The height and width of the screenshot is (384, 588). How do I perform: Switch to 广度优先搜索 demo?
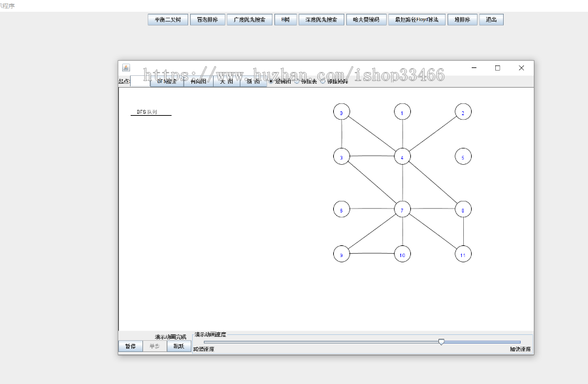[250, 20]
